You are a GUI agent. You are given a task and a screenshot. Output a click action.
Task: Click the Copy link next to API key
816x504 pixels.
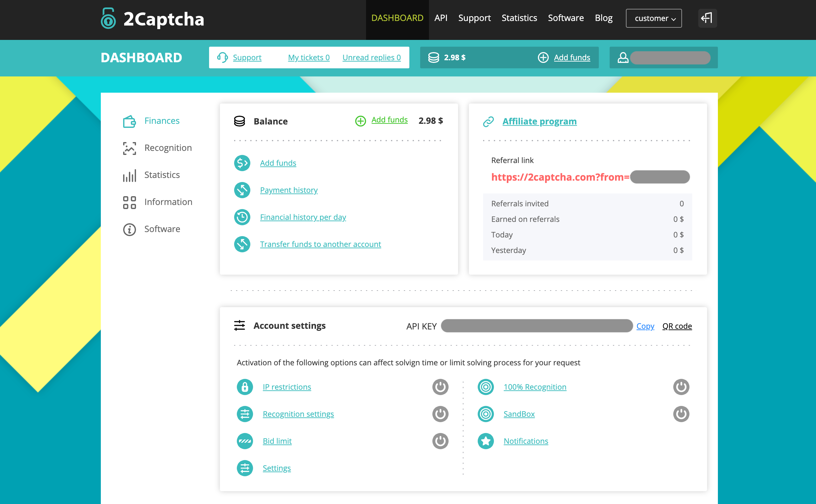(x=645, y=326)
